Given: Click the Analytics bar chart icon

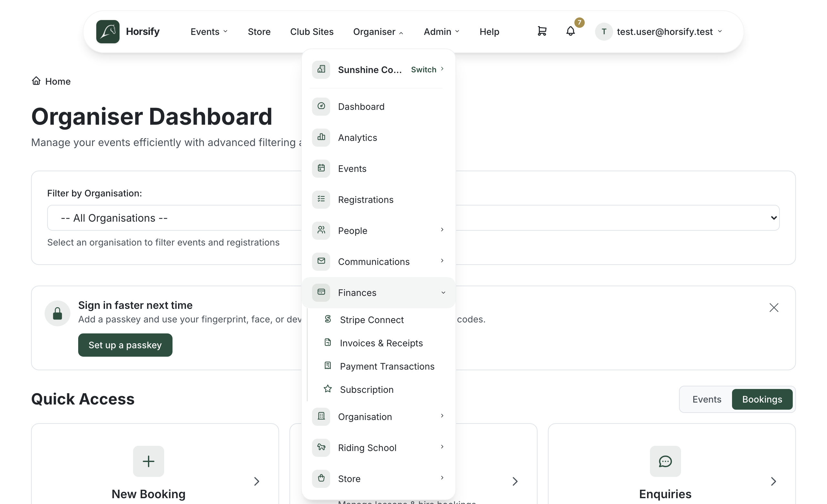Looking at the screenshot, I should pyautogui.click(x=321, y=137).
